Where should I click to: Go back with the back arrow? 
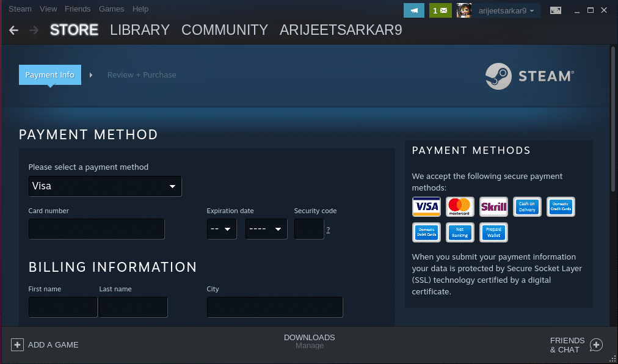coord(14,31)
